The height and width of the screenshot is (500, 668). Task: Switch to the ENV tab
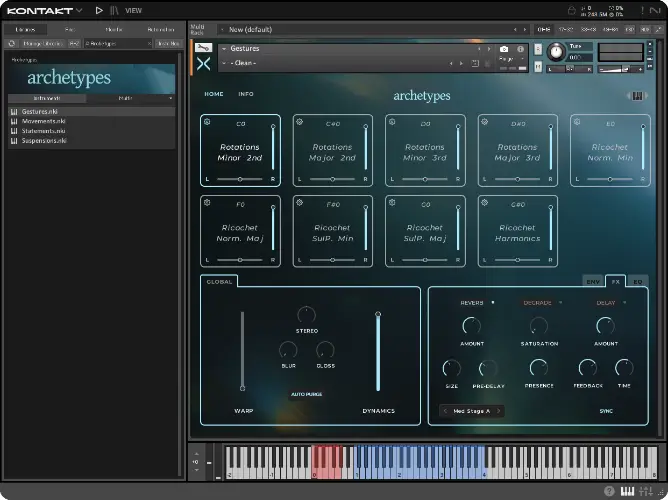[592, 281]
